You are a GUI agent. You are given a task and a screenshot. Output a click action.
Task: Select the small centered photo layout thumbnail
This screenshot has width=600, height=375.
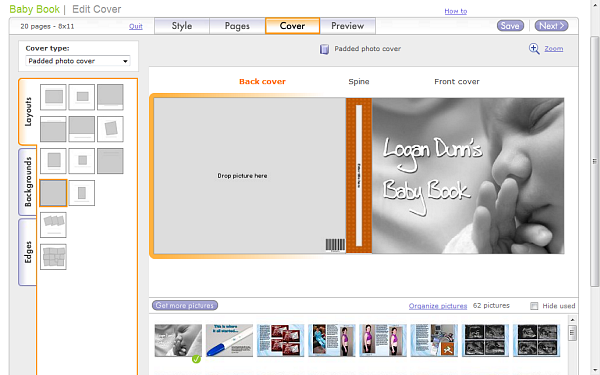click(x=82, y=97)
